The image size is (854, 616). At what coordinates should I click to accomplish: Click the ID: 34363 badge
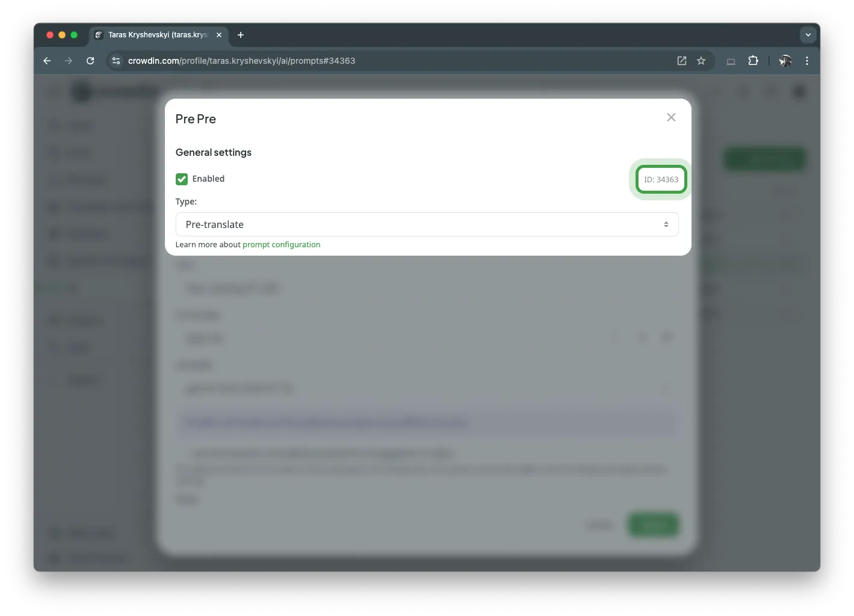pos(660,179)
